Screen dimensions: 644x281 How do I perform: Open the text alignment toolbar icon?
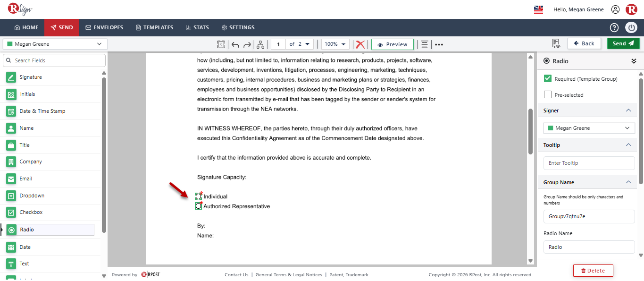pos(425,44)
